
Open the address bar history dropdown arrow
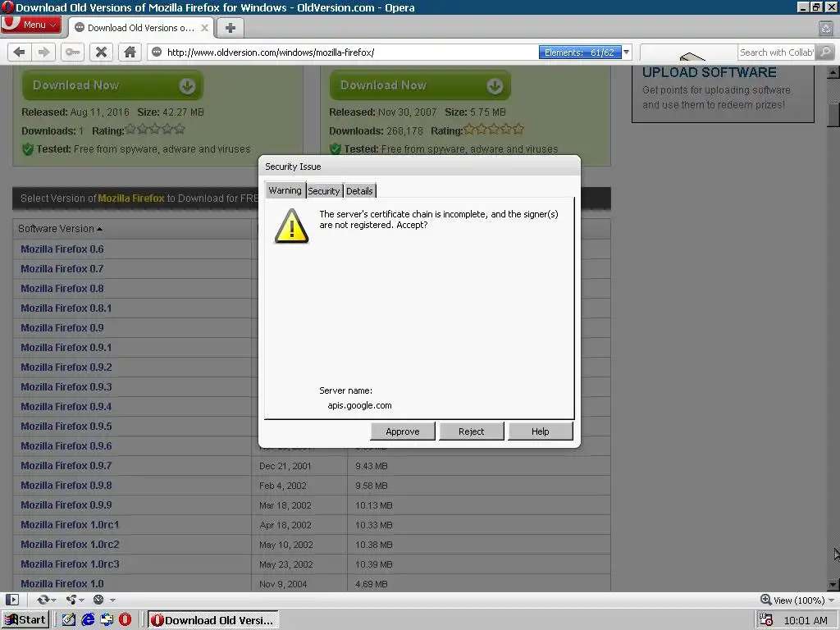point(626,52)
